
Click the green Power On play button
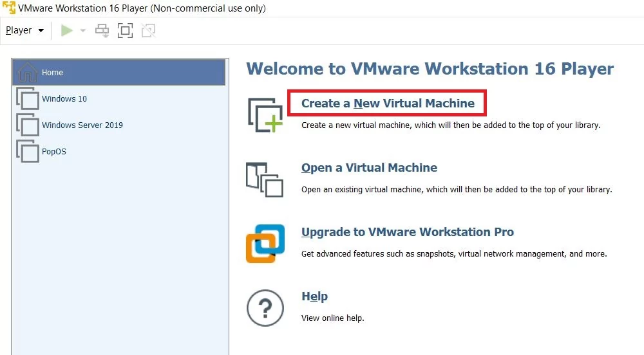pyautogui.click(x=66, y=30)
